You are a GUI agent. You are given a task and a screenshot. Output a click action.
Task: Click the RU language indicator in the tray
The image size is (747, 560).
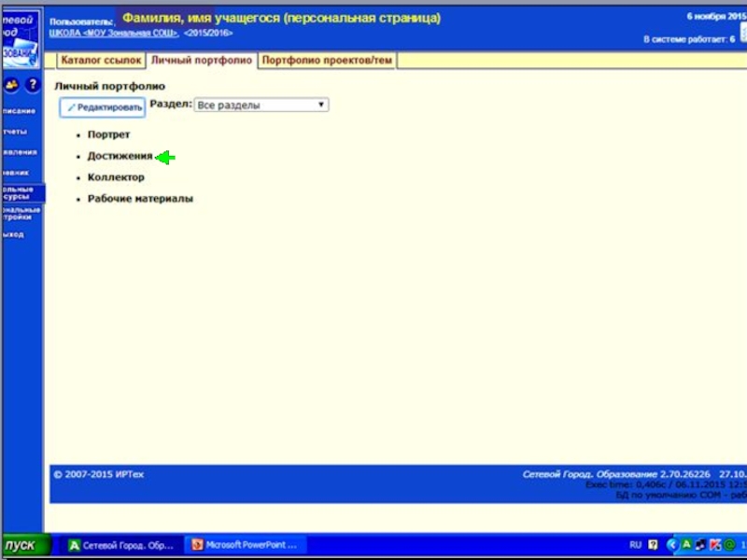(635, 545)
